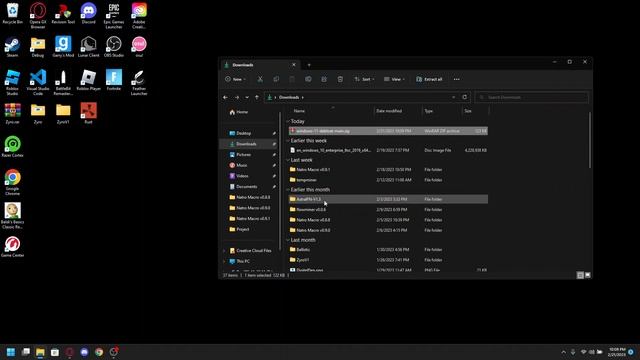The width and height of the screenshot is (640, 360).
Task: Collapse the Earlier this month group
Action: [288, 190]
